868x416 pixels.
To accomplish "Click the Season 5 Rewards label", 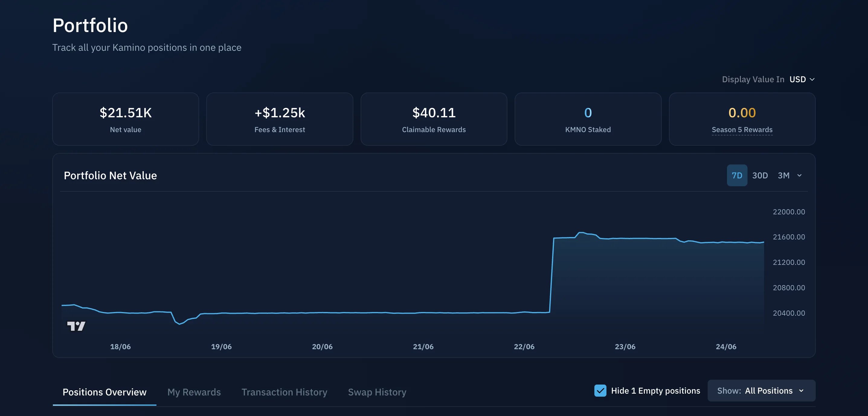I will point(742,130).
